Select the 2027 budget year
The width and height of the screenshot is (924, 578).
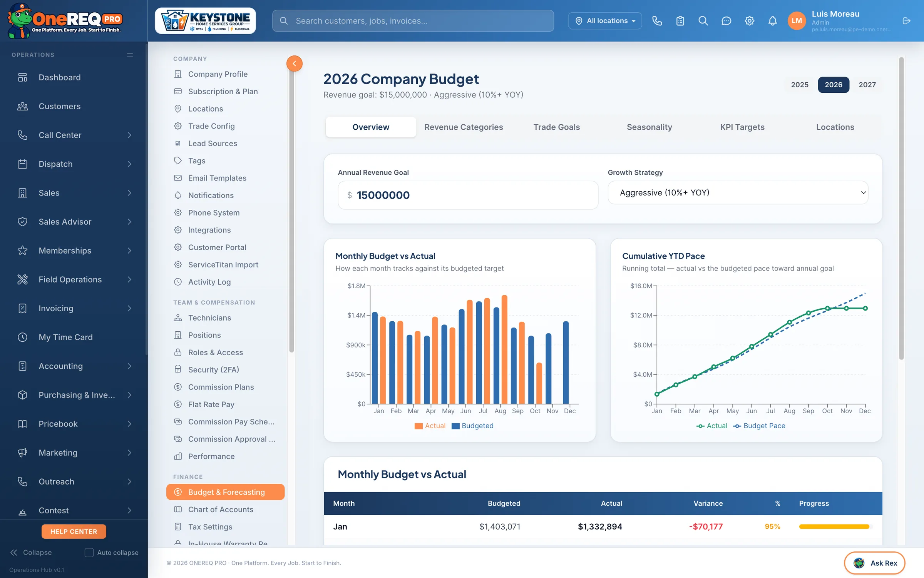point(867,85)
